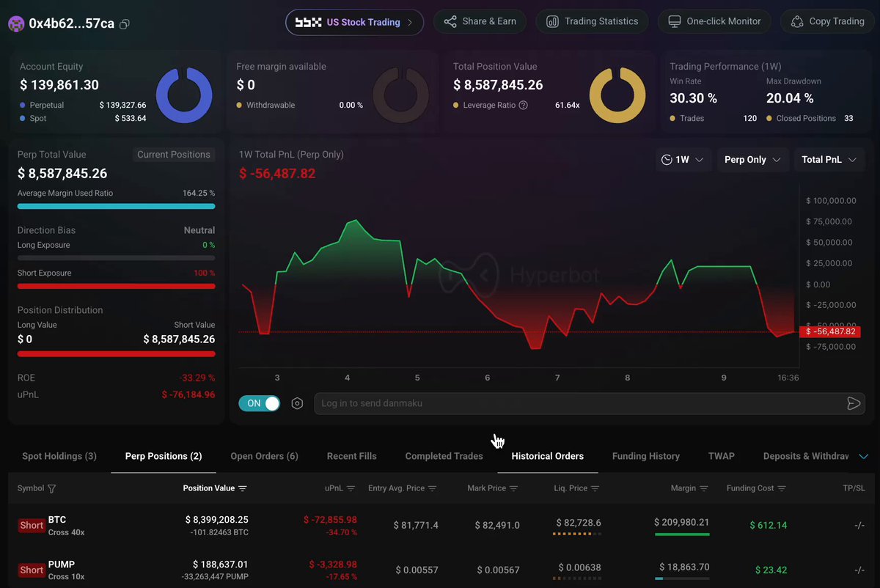Click the BTC liquidation price $ 82,728.6
The height and width of the screenshot is (588, 880).
(579, 523)
